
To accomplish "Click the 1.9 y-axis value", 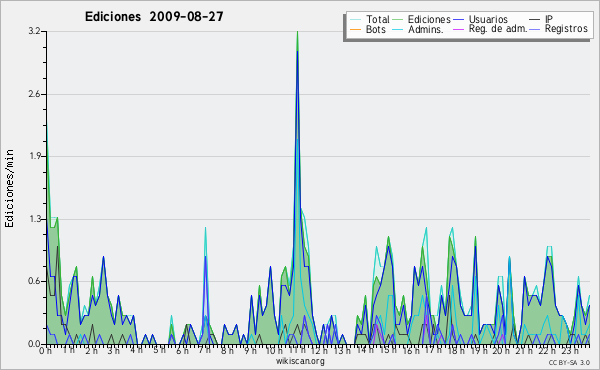I will (34, 156).
